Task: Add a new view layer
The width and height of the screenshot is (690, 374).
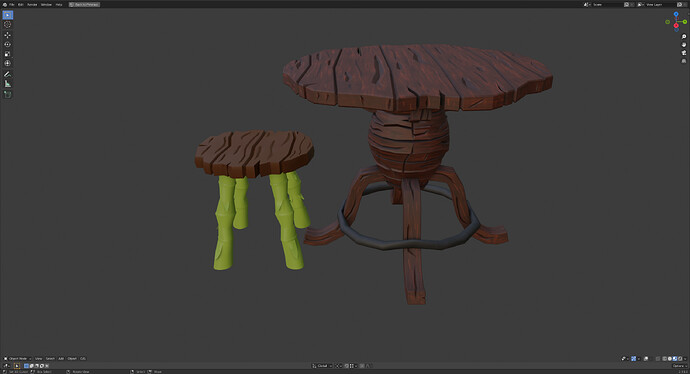Action: click(x=680, y=4)
